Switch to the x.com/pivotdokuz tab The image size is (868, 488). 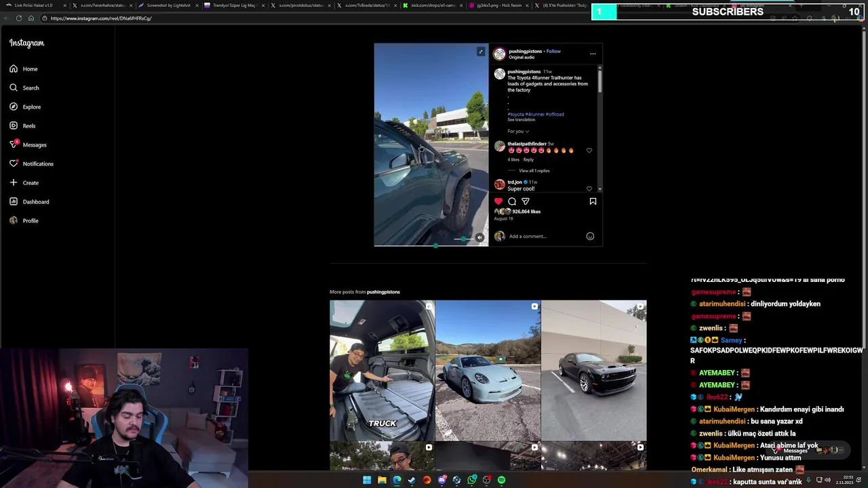(300, 5)
